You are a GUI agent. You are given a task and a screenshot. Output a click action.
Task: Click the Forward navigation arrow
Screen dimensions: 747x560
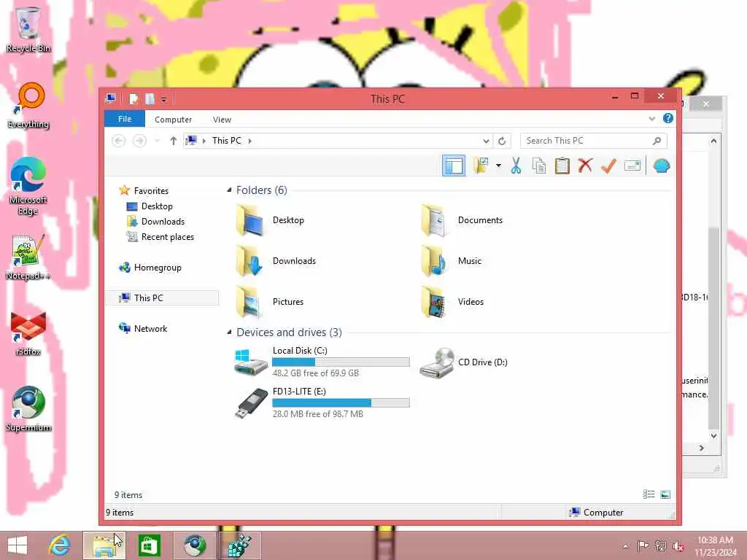(x=139, y=141)
